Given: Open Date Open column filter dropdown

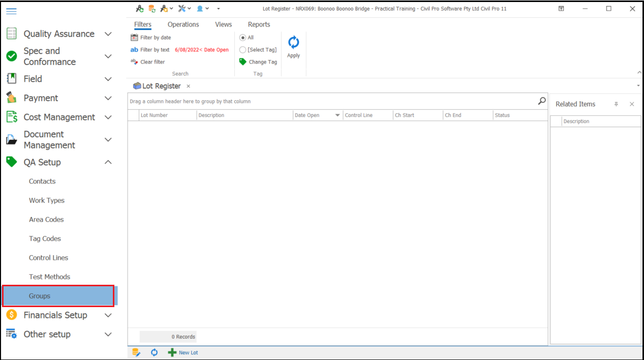Looking at the screenshot, I should click(338, 115).
